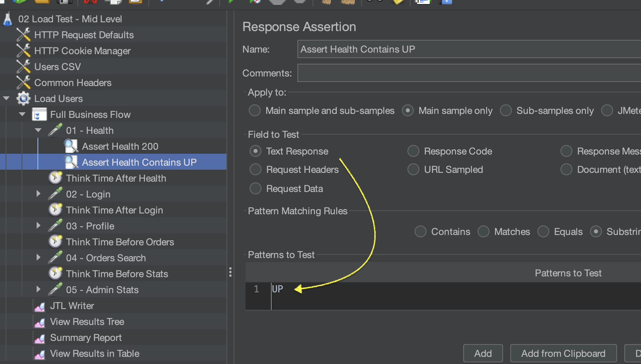This screenshot has height=364, width=641.
Task: Click the Add pattern button
Action: [x=483, y=353]
